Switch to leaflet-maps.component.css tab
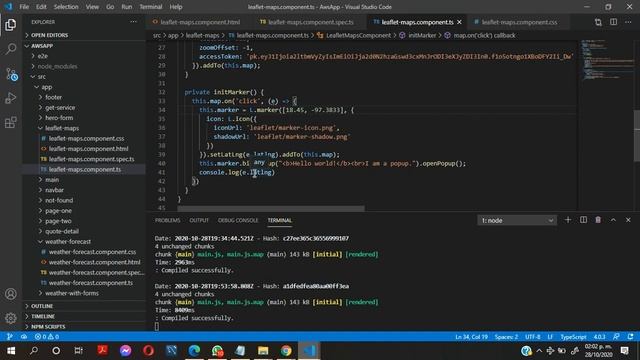The width and height of the screenshot is (640, 360). coord(519,22)
